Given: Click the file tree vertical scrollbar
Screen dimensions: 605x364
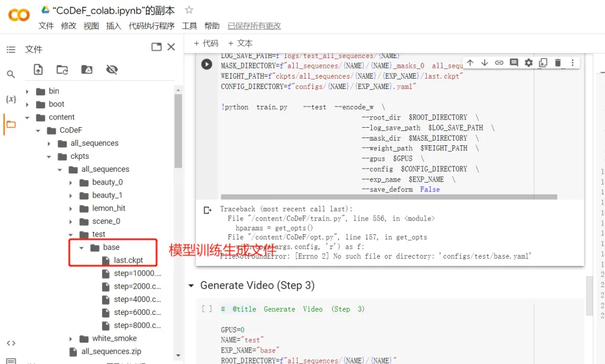Looking at the screenshot, I should (x=178, y=130).
